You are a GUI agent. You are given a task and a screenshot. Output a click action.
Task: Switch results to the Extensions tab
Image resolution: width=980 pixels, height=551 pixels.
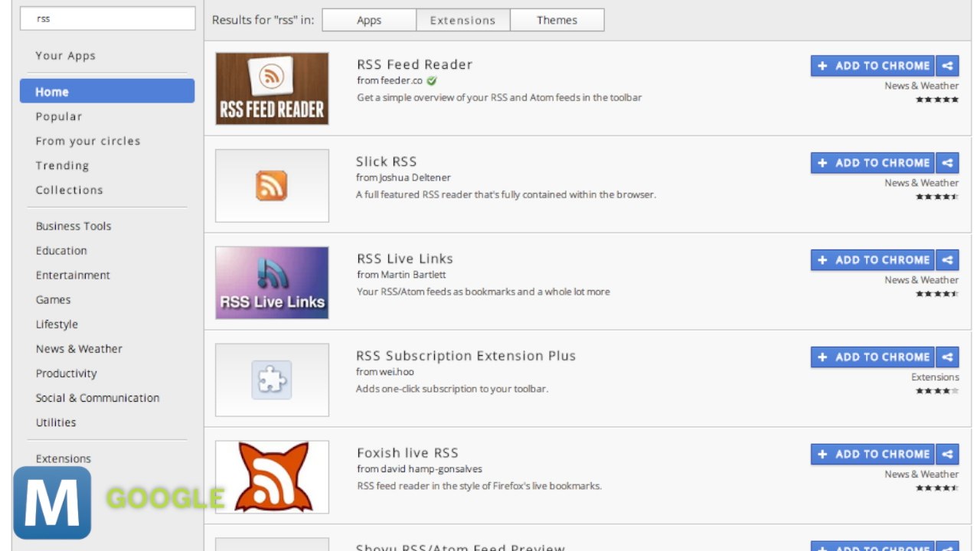click(x=463, y=21)
